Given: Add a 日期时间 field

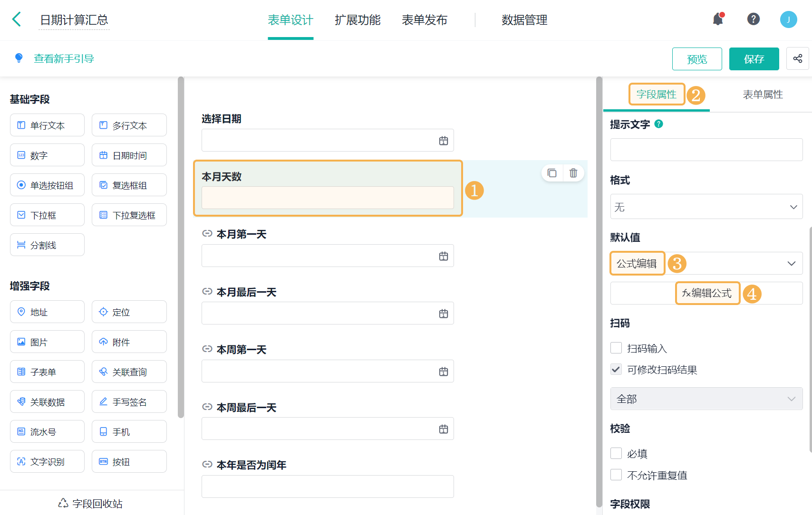Looking at the screenshot, I should tap(129, 155).
